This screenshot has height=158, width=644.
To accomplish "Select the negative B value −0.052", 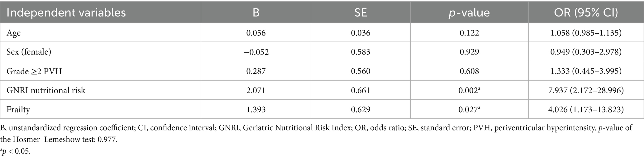I will [256, 52].
